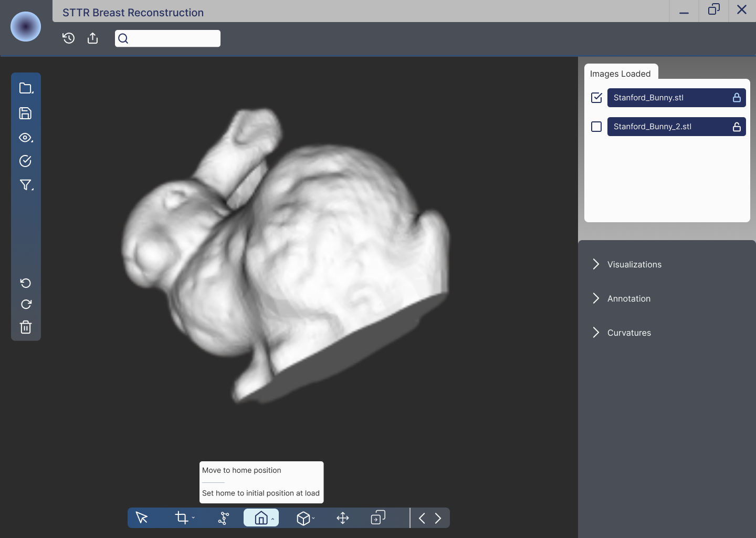Viewport: 756px width, 538px height.
Task: Click the circled checkmark icon
Action: (x=25, y=161)
